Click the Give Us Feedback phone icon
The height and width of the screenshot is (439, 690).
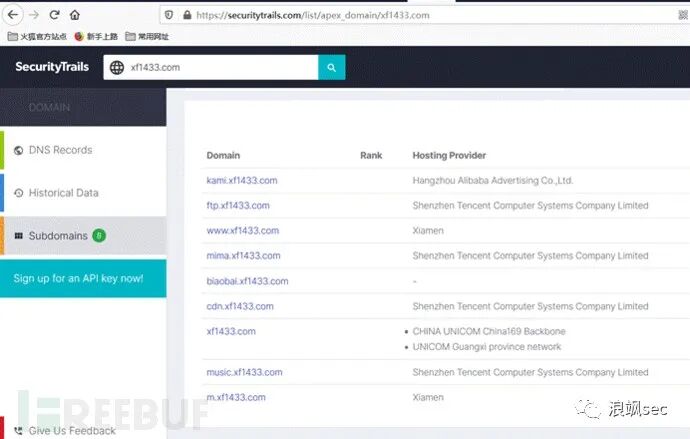point(18,431)
